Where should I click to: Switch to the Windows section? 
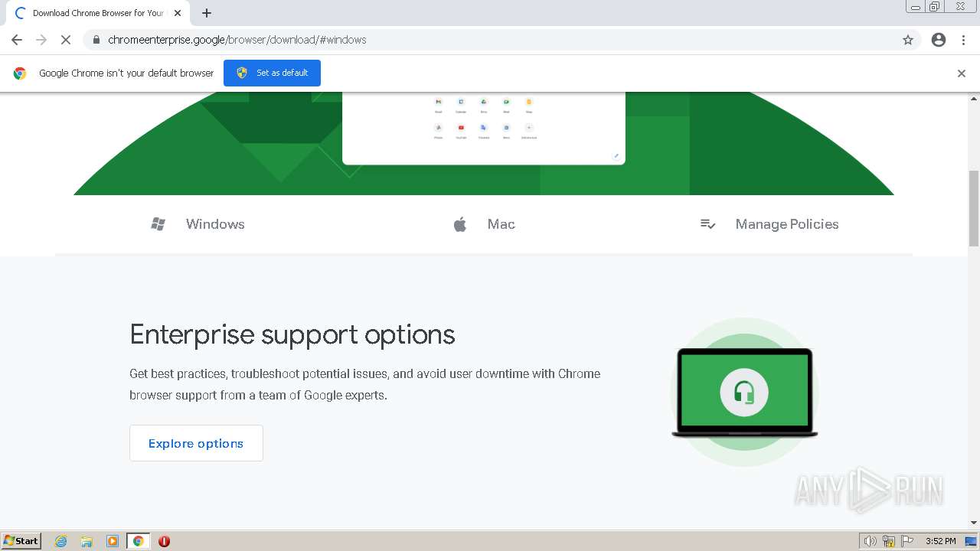tap(198, 224)
